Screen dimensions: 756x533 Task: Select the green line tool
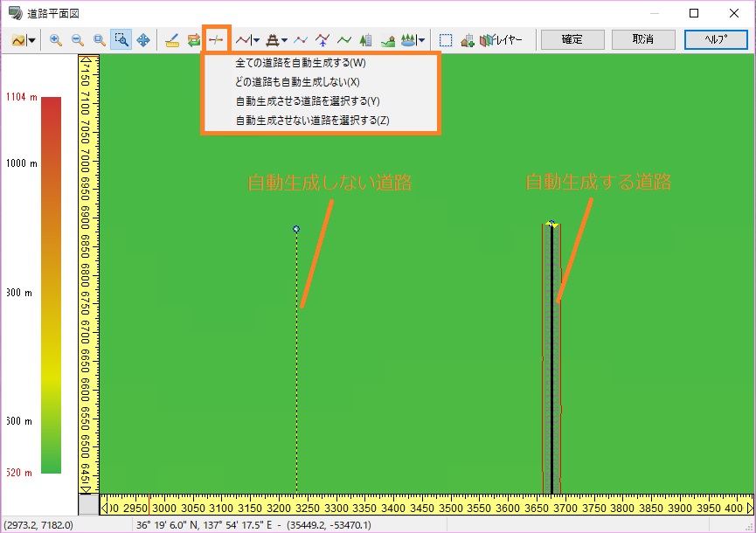coord(344,40)
